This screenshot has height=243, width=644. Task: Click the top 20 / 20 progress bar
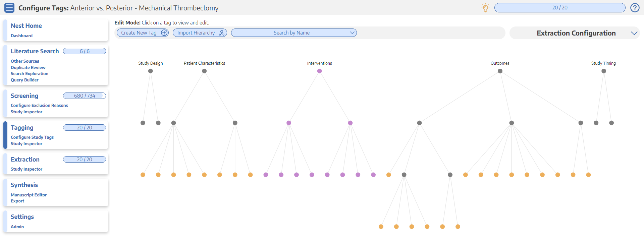(x=560, y=8)
